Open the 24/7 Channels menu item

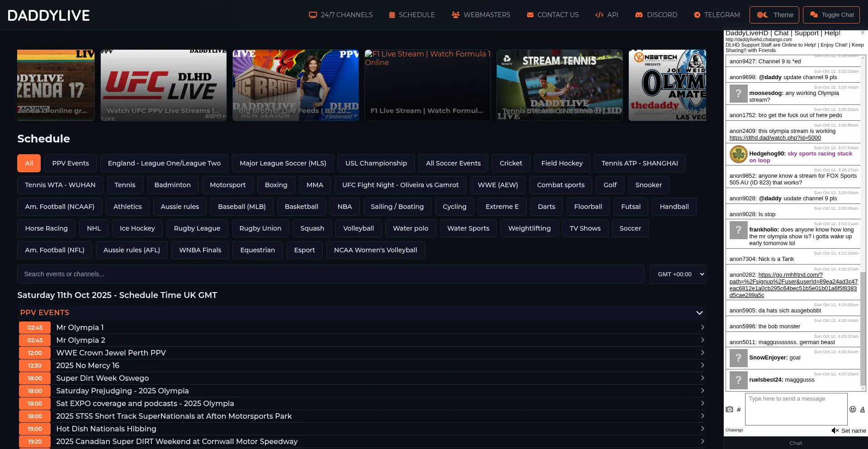[x=340, y=15]
